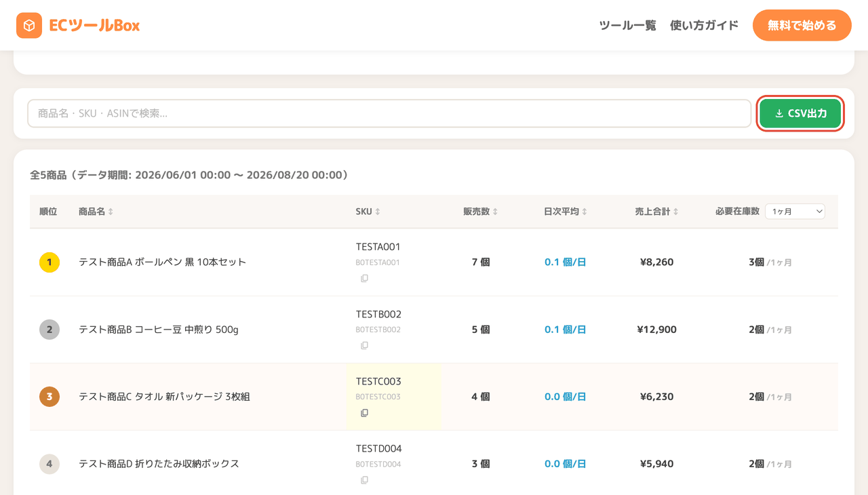Focus the 商品名・SKU・ASIN search field
868x495 pixels.
[x=389, y=113]
